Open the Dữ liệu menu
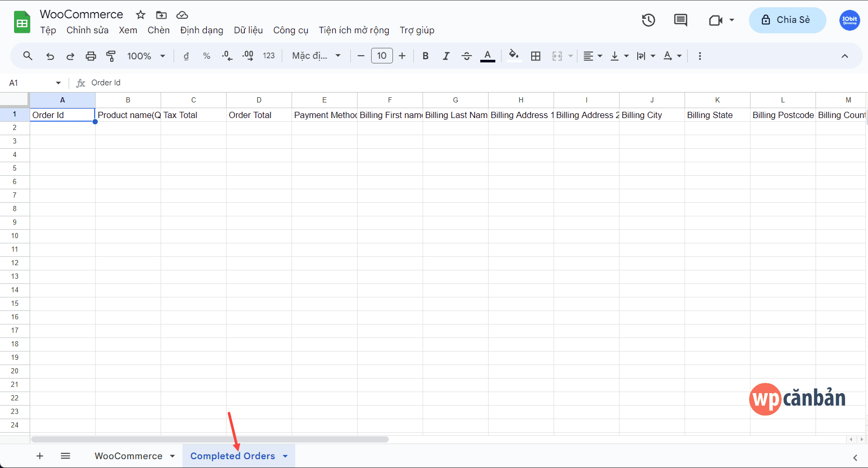The height and width of the screenshot is (468, 868). click(248, 30)
